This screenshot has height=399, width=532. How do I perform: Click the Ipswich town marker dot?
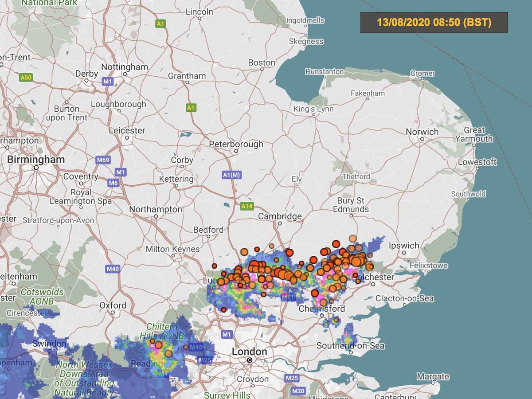pos(404,253)
